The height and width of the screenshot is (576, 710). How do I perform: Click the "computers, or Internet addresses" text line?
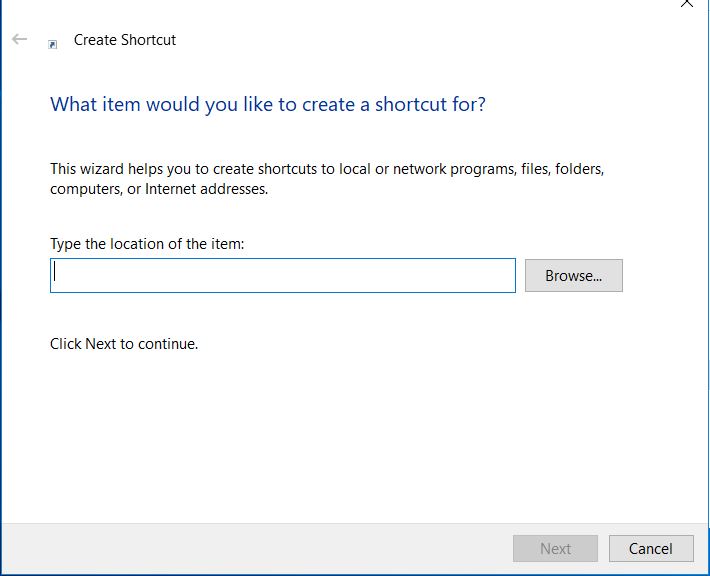[159, 188]
